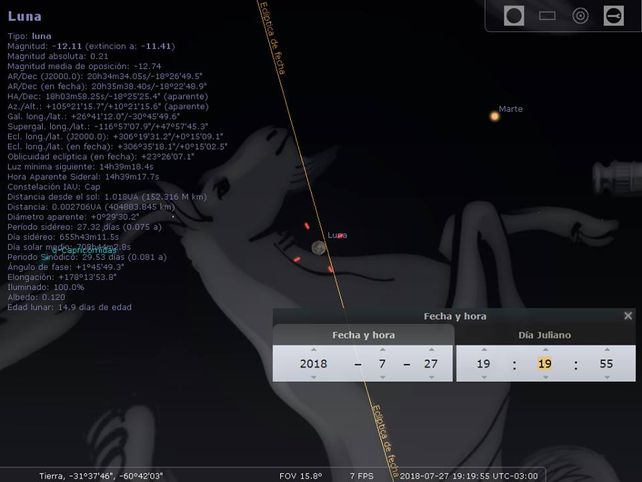
Task: Toggle the Telrad sight target icon
Action: pyautogui.click(x=580, y=16)
